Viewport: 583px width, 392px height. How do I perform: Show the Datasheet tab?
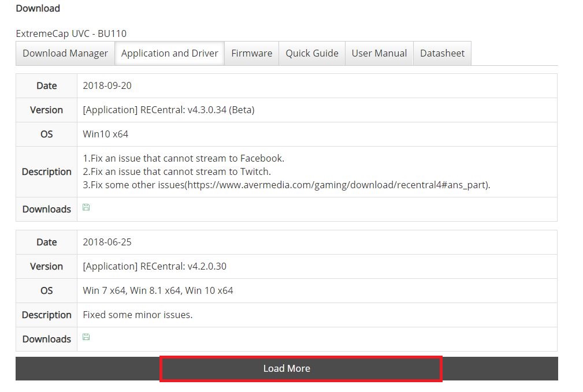click(442, 53)
